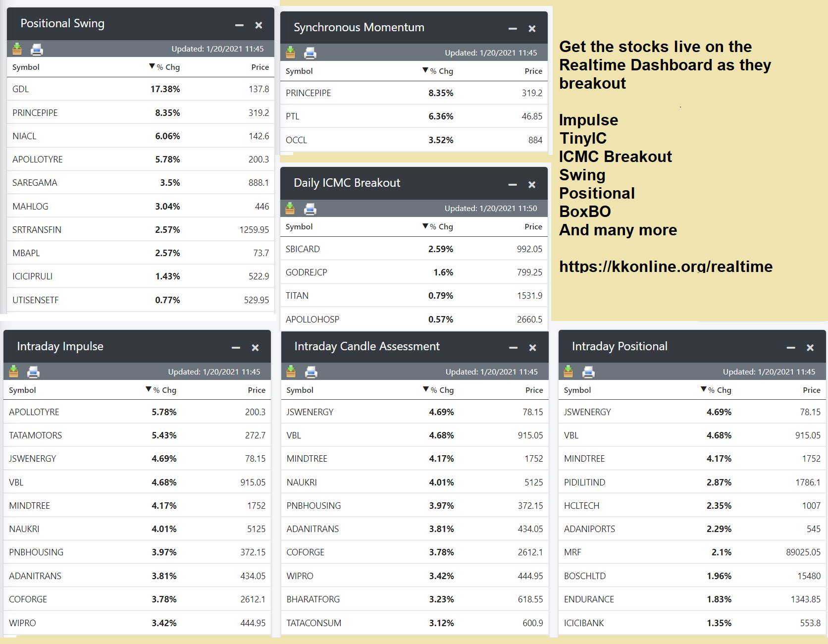Image resolution: width=828 pixels, height=644 pixels.
Task: Minimize the Positional Swing panel
Action: click(239, 25)
